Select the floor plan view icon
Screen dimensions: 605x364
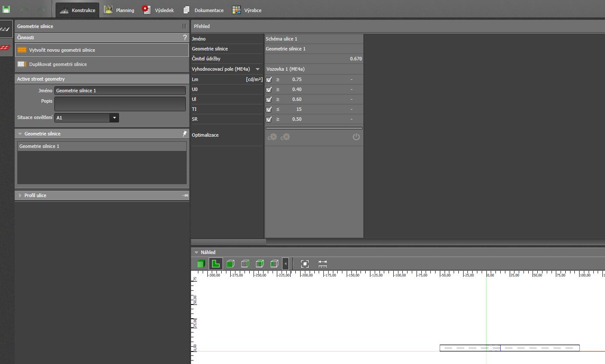(x=216, y=264)
